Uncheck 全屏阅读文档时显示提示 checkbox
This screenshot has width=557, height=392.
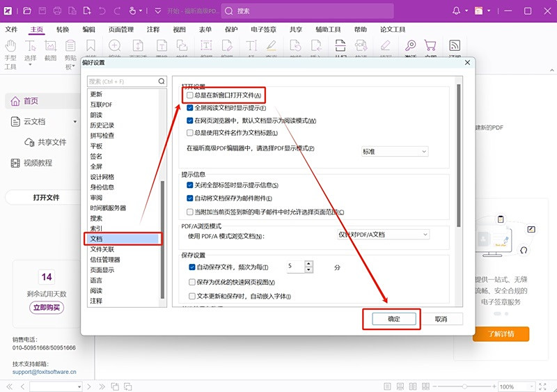click(190, 108)
